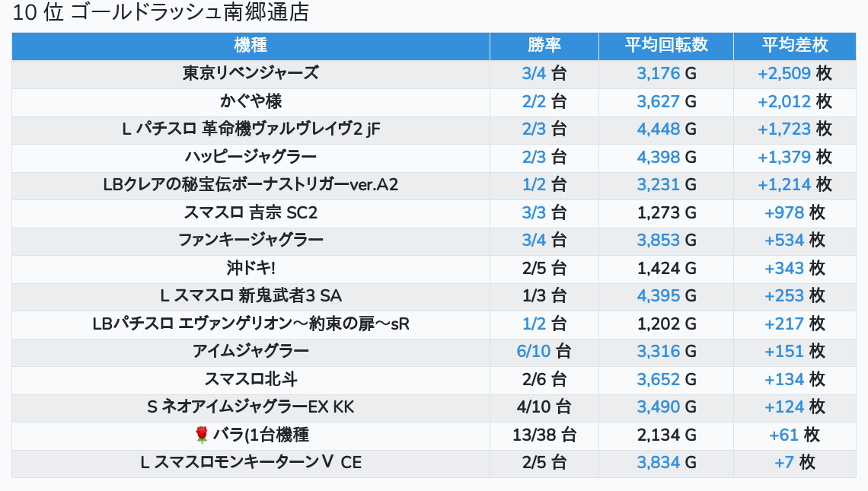Viewport: 868px width, 491px height.
Task: Open the ファンキージャグラー entry
Action: coord(251,240)
